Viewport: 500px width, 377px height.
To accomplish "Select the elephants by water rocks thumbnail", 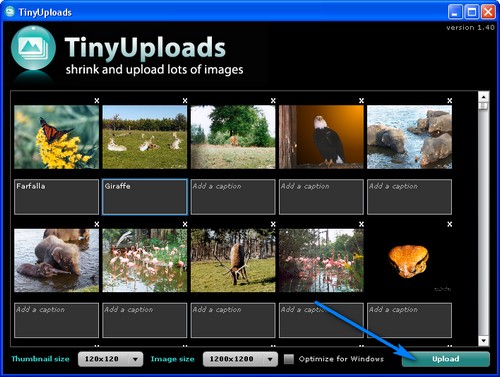I will (x=409, y=137).
